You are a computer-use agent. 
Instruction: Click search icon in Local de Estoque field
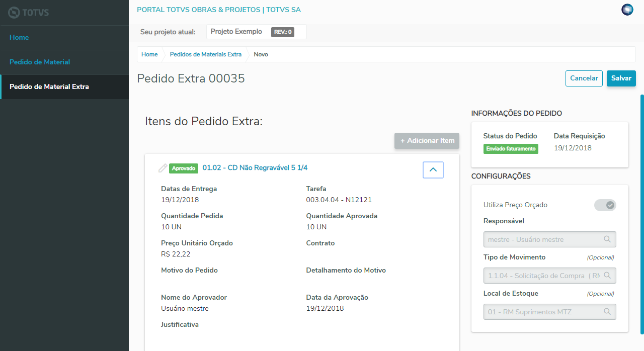(x=607, y=312)
